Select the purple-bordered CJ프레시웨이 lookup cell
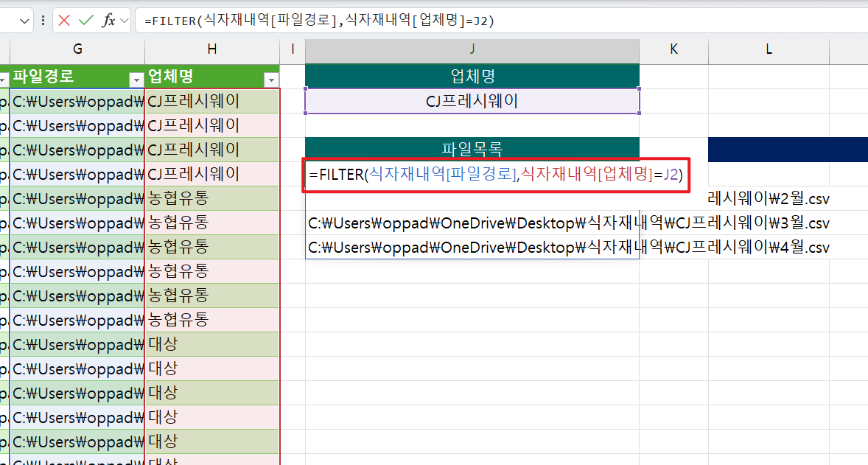 tap(472, 101)
